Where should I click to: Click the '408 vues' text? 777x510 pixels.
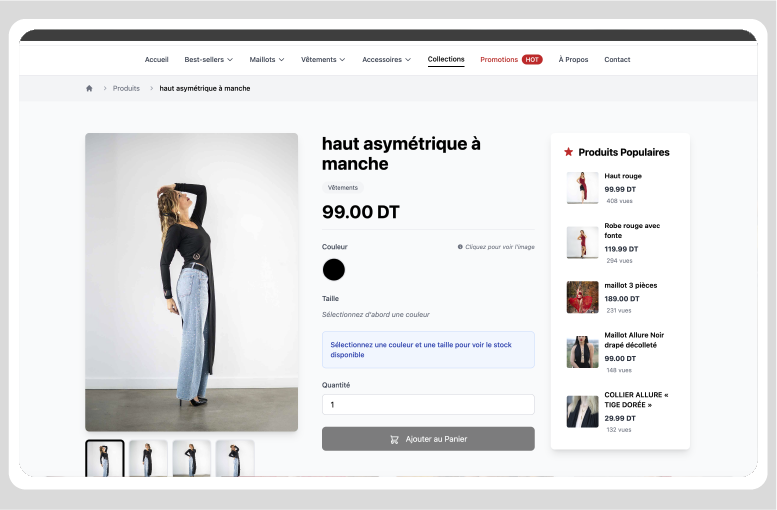[619, 201]
